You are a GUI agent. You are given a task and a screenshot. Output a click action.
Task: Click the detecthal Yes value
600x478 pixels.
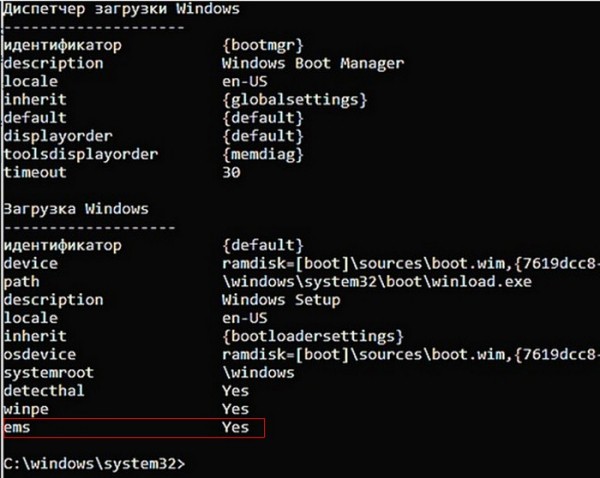click(x=235, y=391)
